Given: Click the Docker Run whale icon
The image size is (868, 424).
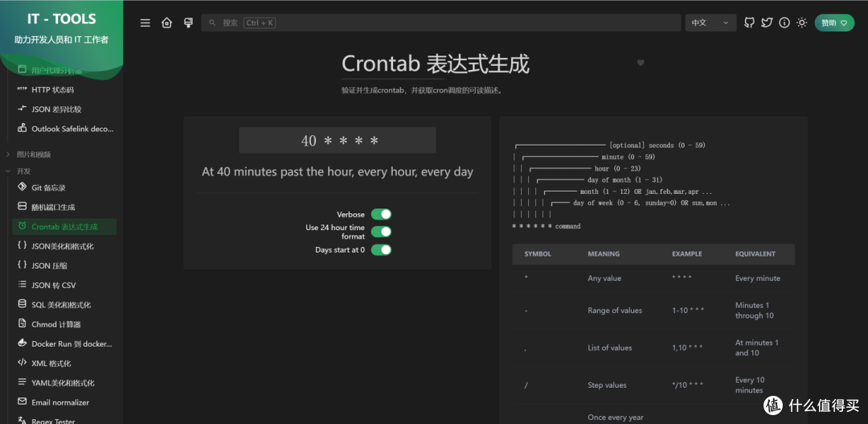Looking at the screenshot, I should pos(23,343).
